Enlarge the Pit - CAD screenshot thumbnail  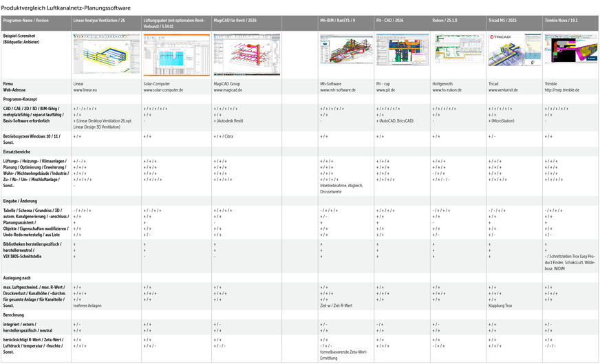[402, 50]
